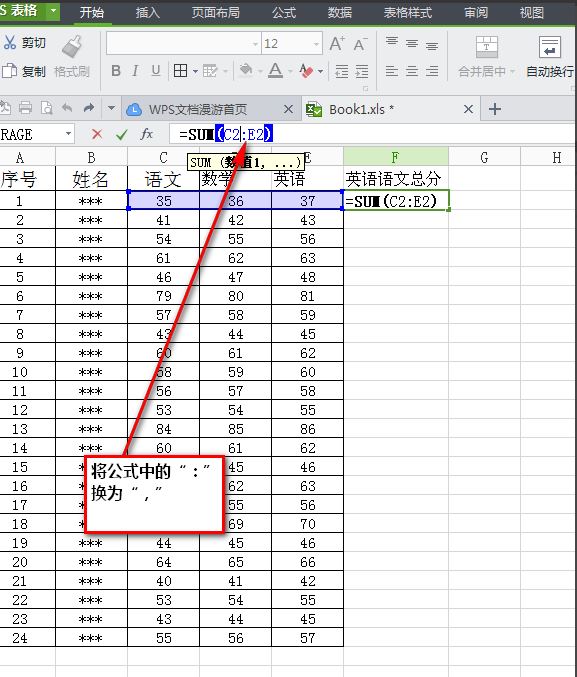Add a new document tab with plus
Viewport: 577px width, 677px height.
(x=495, y=109)
